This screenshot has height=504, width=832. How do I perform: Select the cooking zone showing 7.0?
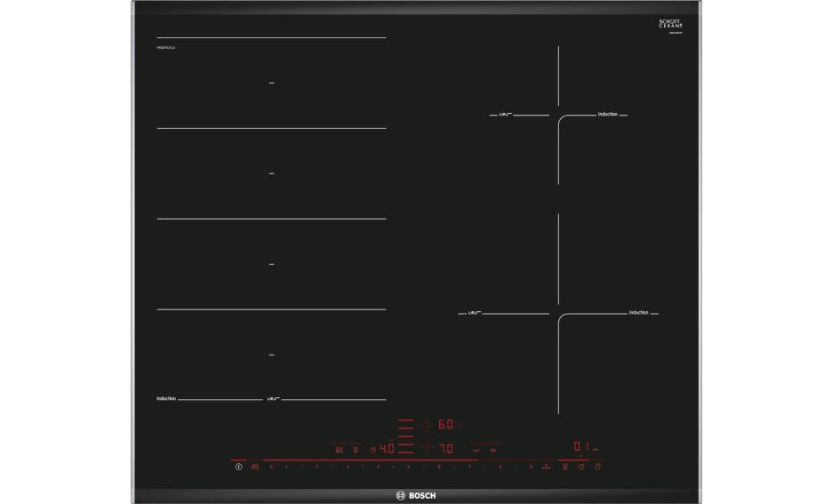(x=444, y=447)
